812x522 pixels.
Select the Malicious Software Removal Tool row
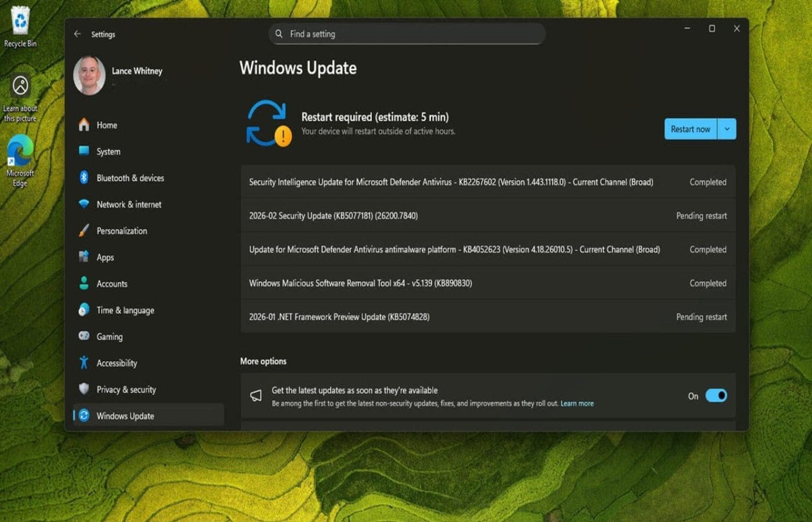(x=488, y=283)
